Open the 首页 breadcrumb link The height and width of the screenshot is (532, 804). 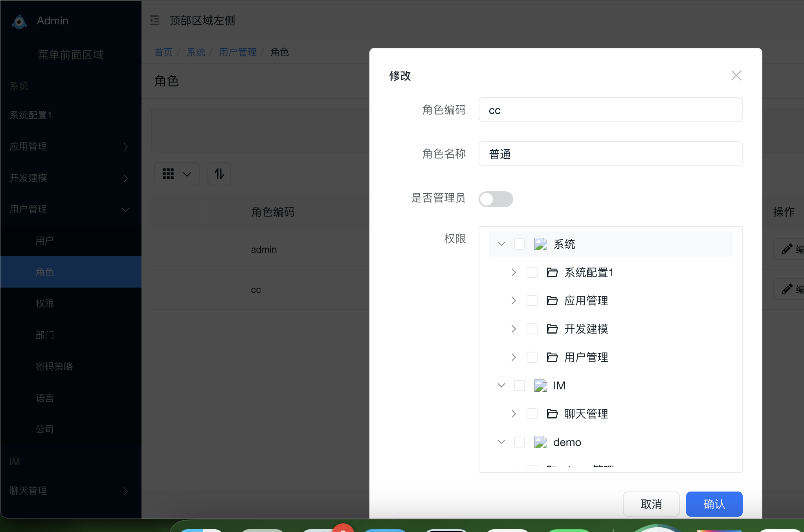click(x=163, y=51)
